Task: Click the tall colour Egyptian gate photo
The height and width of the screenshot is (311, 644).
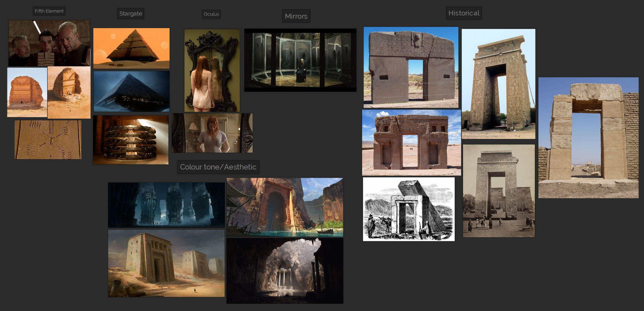Action: pos(498,84)
